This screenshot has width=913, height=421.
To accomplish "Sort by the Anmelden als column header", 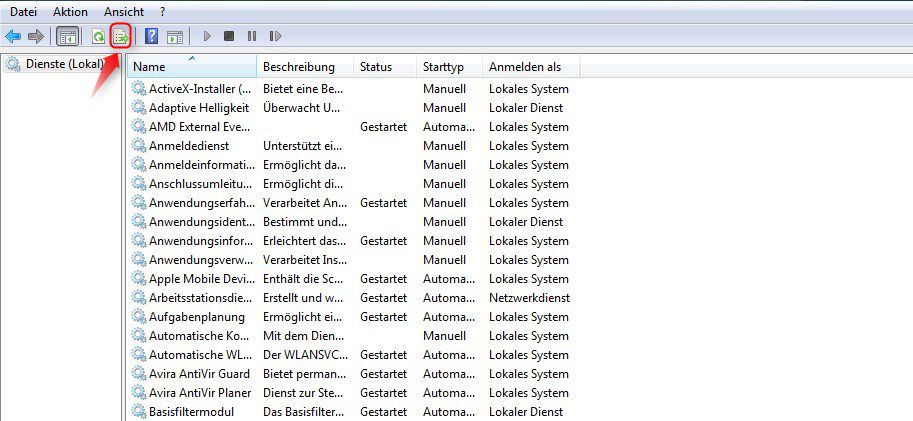I will (531, 66).
